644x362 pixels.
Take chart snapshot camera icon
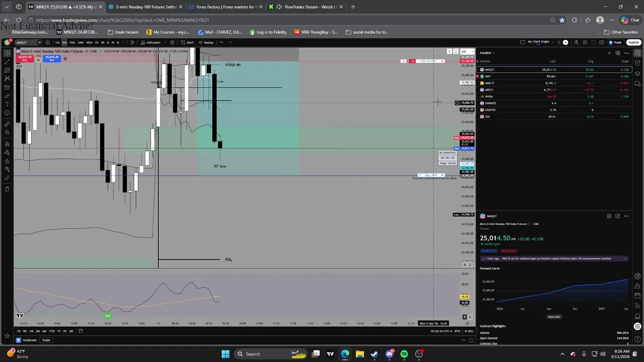(602, 42)
